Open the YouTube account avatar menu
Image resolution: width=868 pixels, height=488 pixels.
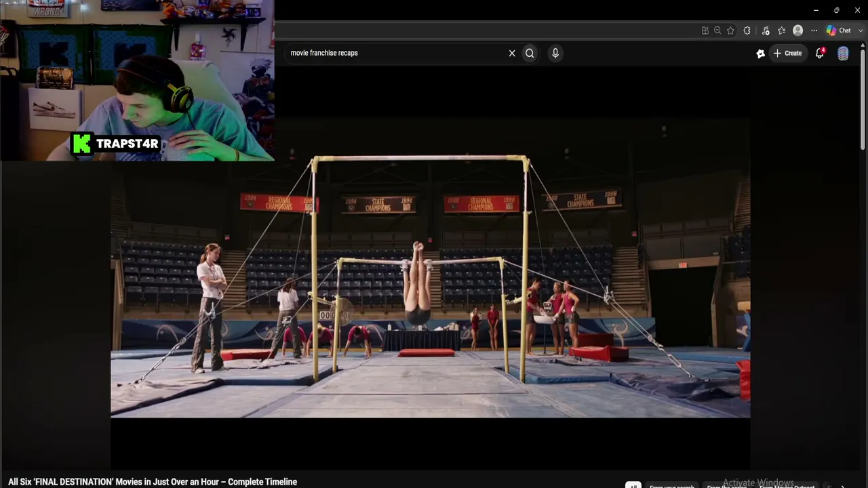[843, 54]
